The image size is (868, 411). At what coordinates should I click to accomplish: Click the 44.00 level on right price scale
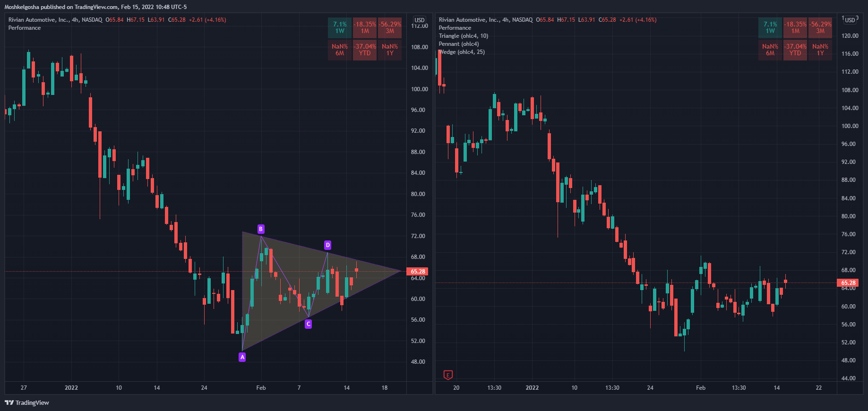tap(849, 378)
